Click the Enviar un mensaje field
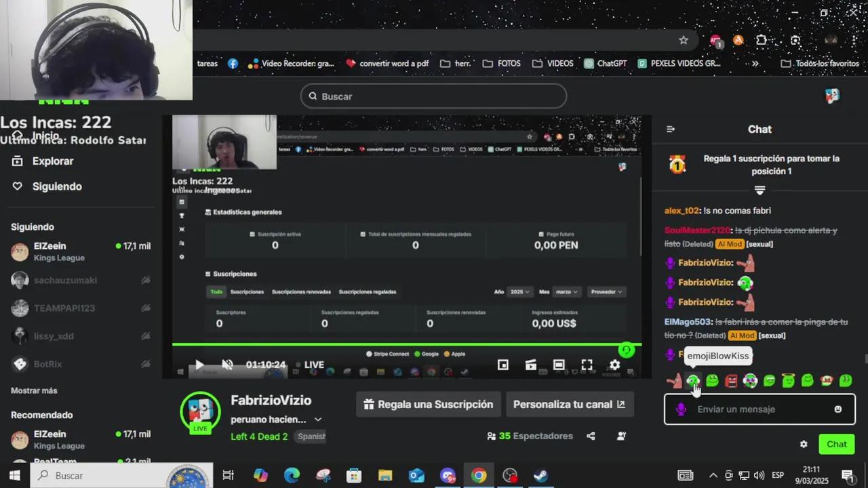 [759, 409]
